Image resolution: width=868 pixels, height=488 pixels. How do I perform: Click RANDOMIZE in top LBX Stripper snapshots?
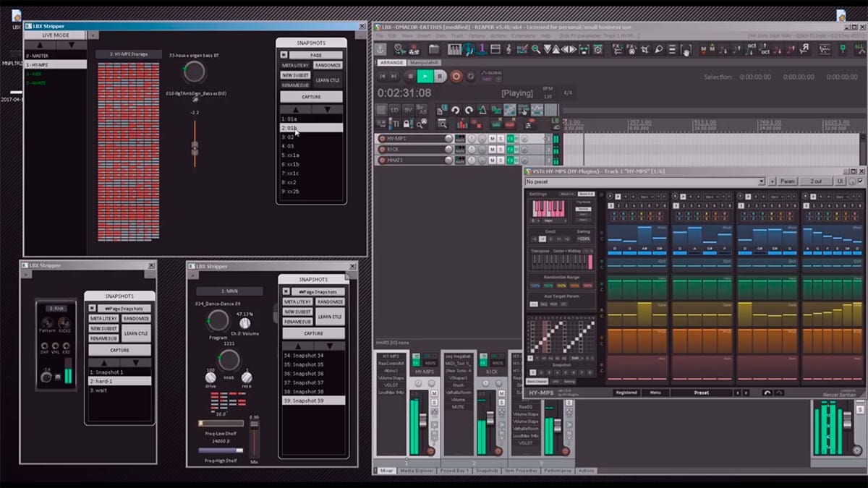328,65
